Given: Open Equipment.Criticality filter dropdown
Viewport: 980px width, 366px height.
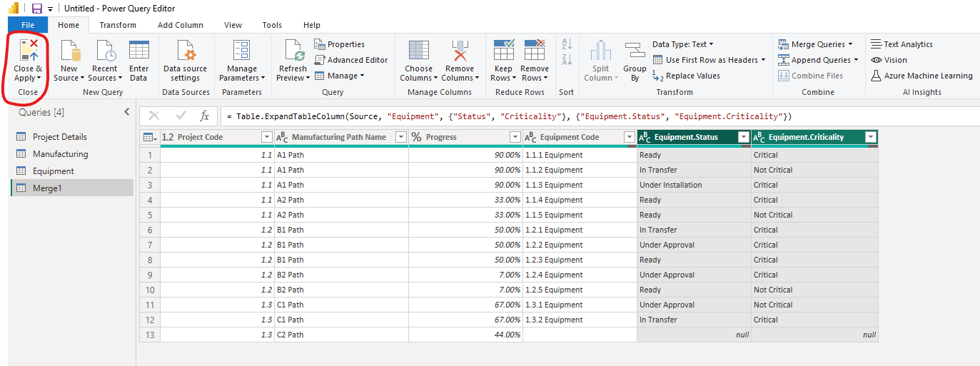Looking at the screenshot, I should [x=870, y=137].
